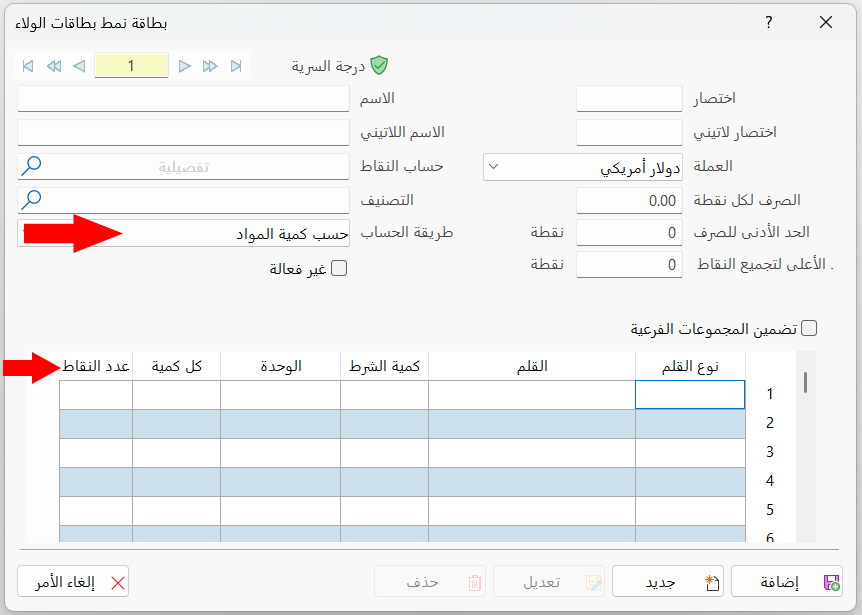The height and width of the screenshot is (615, 862).
Task: Click the الاسم name input field
Action: [183, 99]
